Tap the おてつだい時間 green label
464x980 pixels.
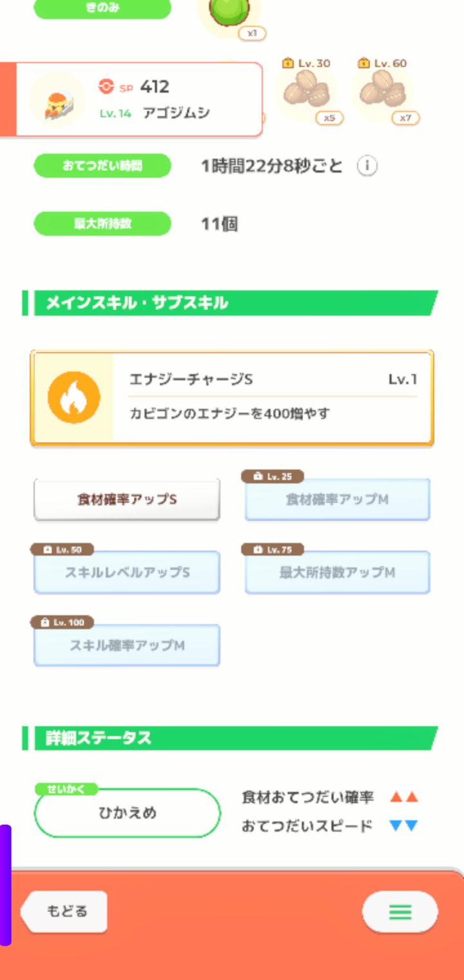[x=102, y=166]
